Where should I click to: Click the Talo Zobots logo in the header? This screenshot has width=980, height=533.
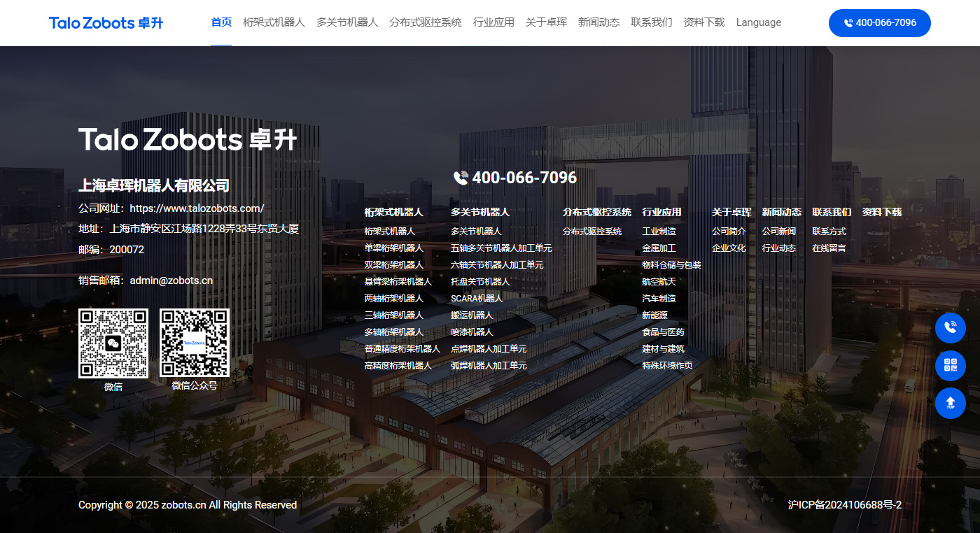coord(105,22)
